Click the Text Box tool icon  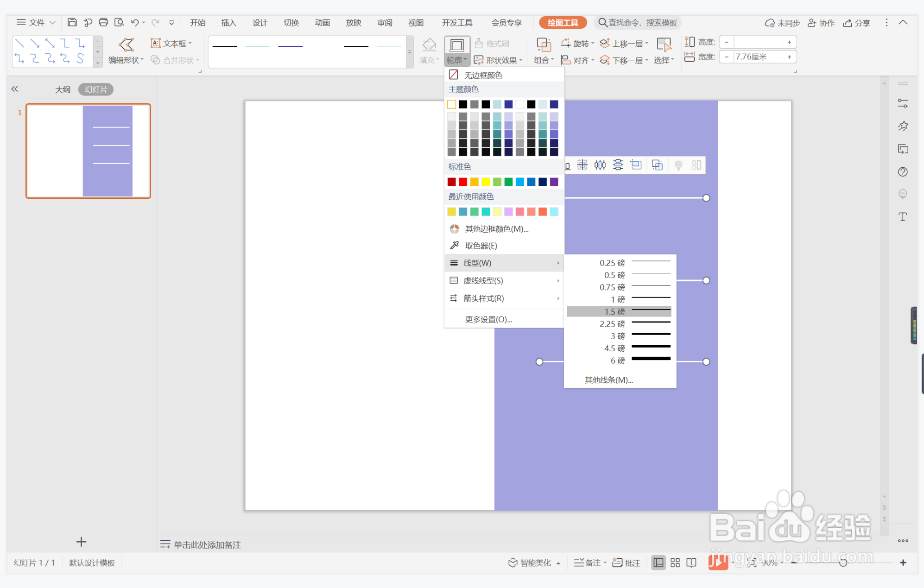pyautogui.click(x=156, y=43)
